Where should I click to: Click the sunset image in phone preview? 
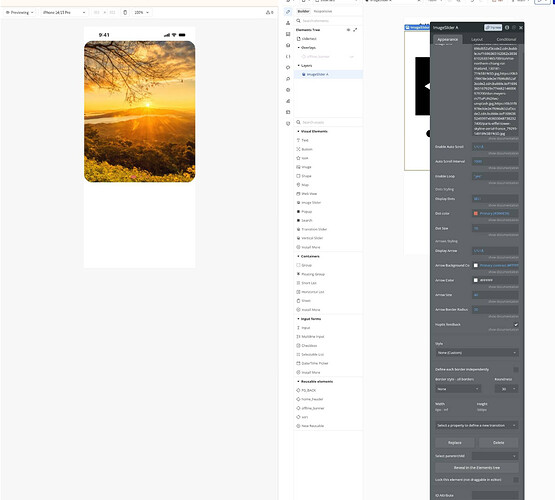pos(139,111)
